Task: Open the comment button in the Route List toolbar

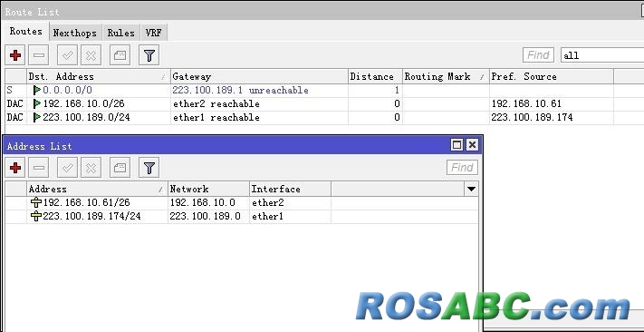Action: [120, 55]
